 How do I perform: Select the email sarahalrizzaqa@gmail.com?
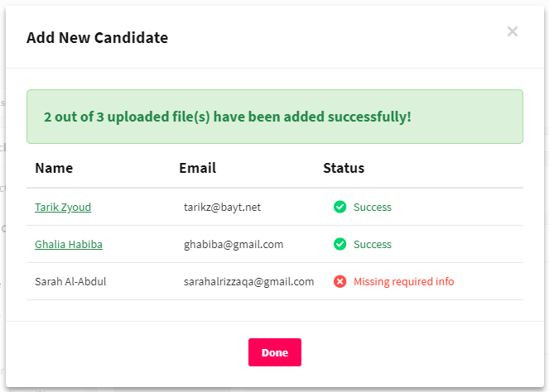249,281
